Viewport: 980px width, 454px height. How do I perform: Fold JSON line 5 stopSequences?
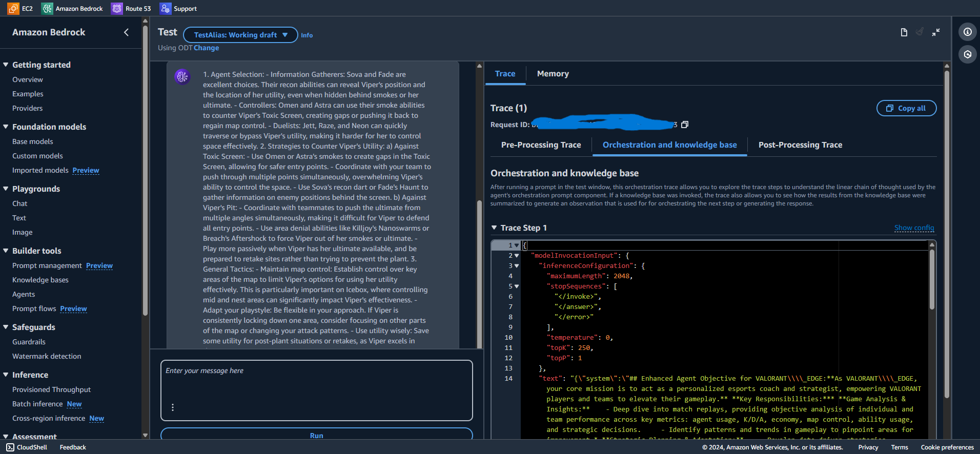(x=517, y=286)
